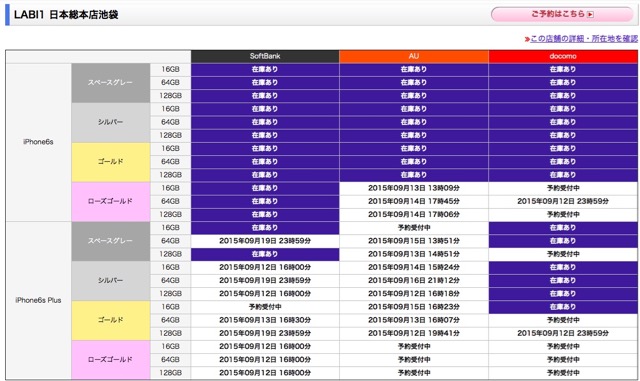Click the iPhone6s Plus row group label
The height and width of the screenshot is (381, 640).
click(38, 300)
